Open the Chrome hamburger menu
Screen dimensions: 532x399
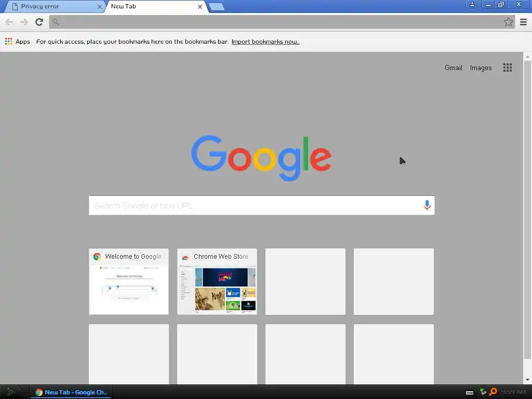524,22
